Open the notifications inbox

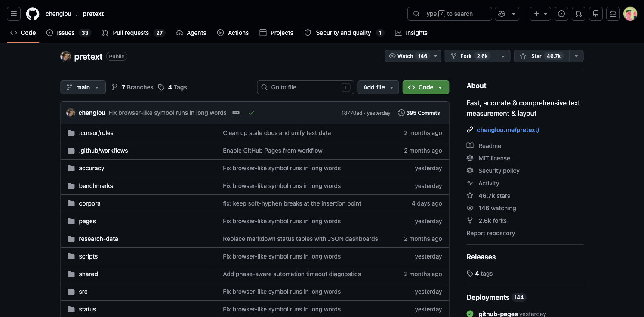point(613,14)
